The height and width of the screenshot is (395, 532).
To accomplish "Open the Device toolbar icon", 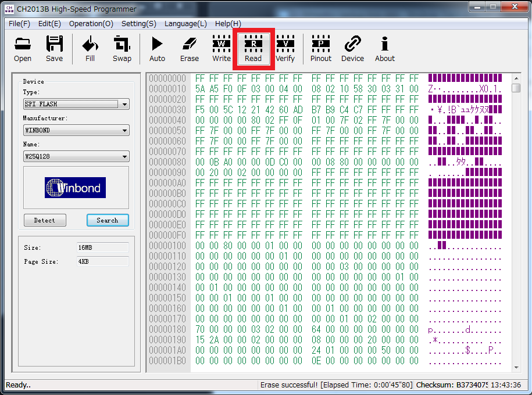I will click(352, 49).
